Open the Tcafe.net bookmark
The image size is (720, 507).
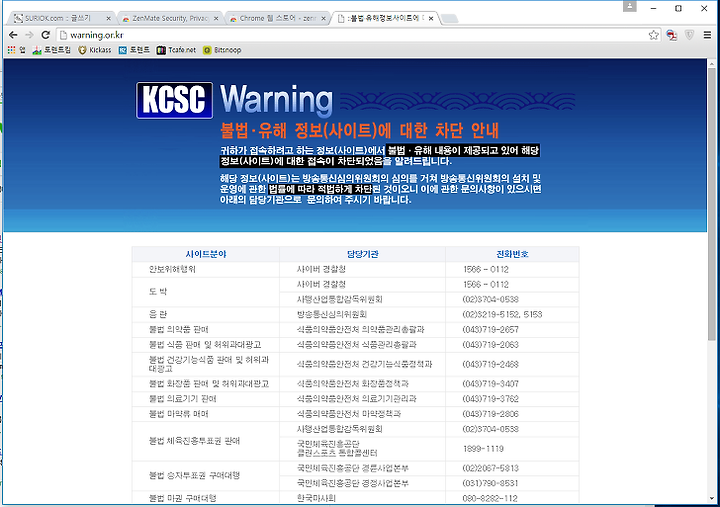(176, 50)
